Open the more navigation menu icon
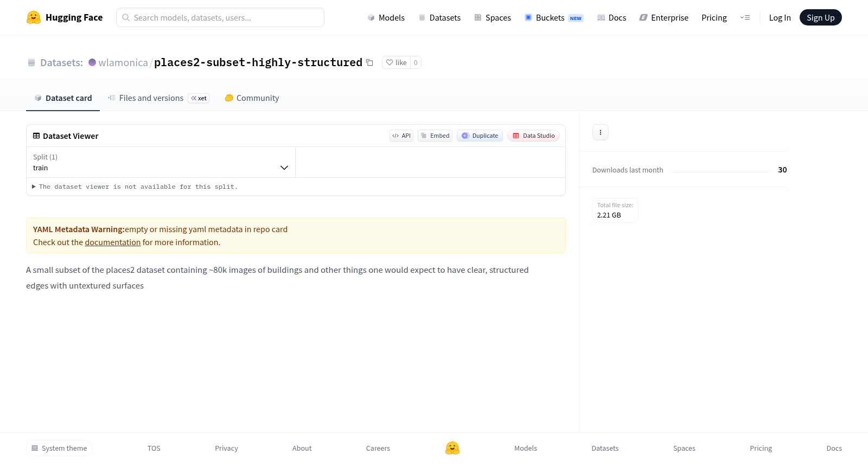Viewport: 868px width, 467px height. (745, 17)
